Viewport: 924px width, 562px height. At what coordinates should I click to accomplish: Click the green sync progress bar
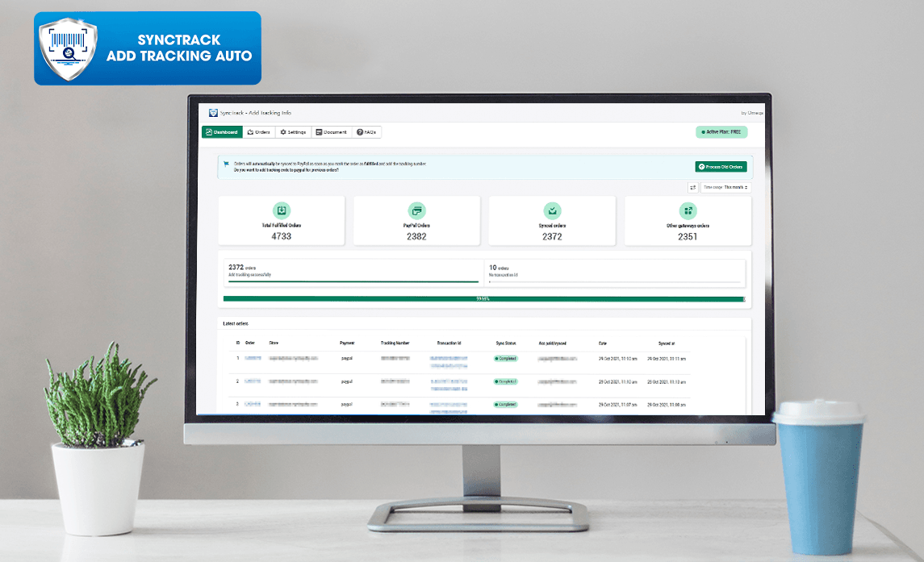(x=483, y=299)
